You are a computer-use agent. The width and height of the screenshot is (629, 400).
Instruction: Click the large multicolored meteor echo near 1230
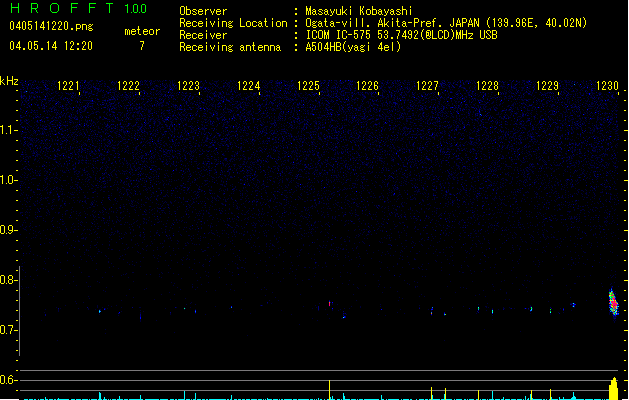(x=613, y=303)
